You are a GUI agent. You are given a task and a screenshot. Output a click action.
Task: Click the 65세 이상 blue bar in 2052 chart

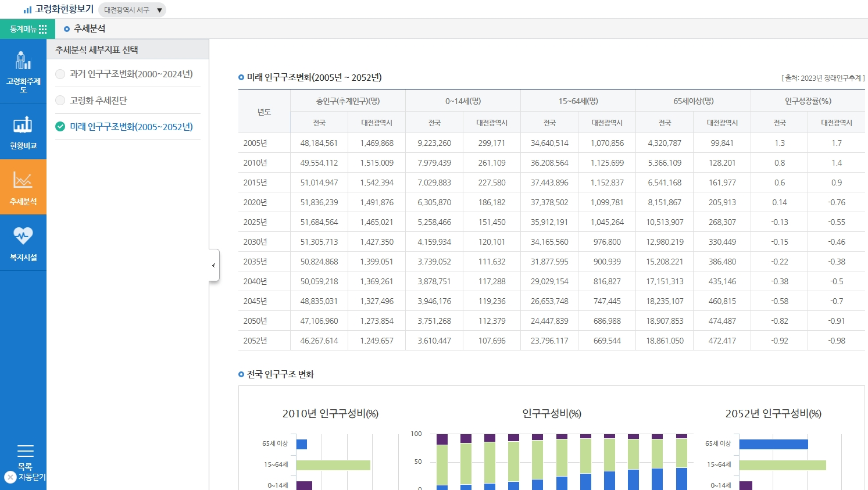pyautogui.click(x=774, y=444)
